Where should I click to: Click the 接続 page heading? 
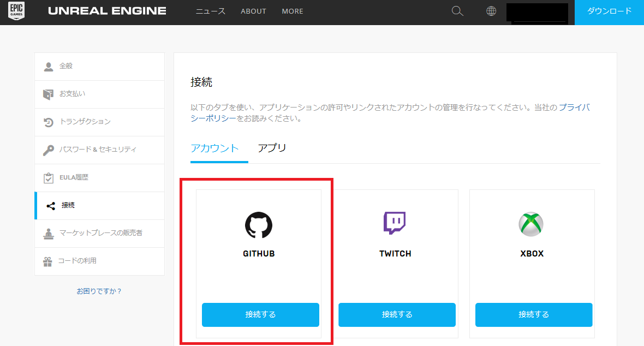point(201,82)
